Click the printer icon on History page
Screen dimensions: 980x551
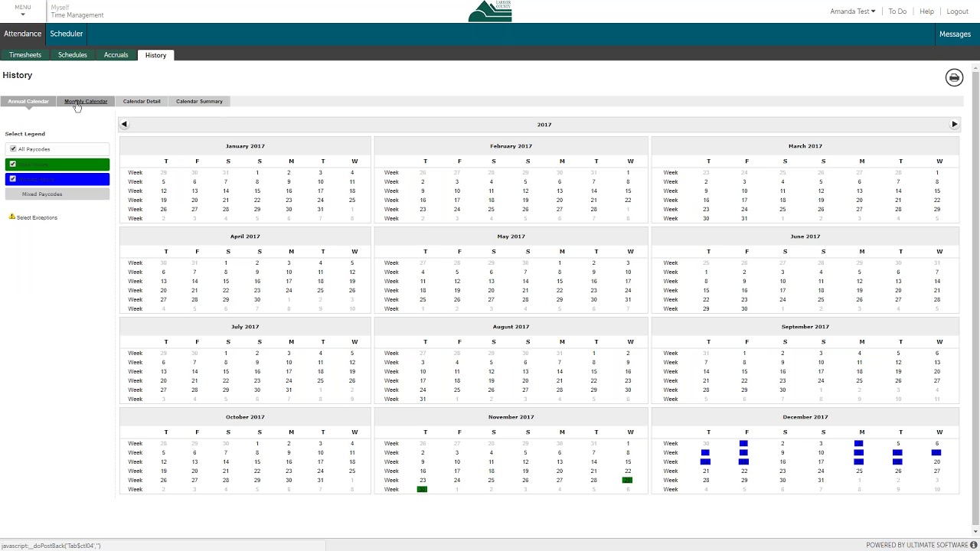click(x=954, y=77)
